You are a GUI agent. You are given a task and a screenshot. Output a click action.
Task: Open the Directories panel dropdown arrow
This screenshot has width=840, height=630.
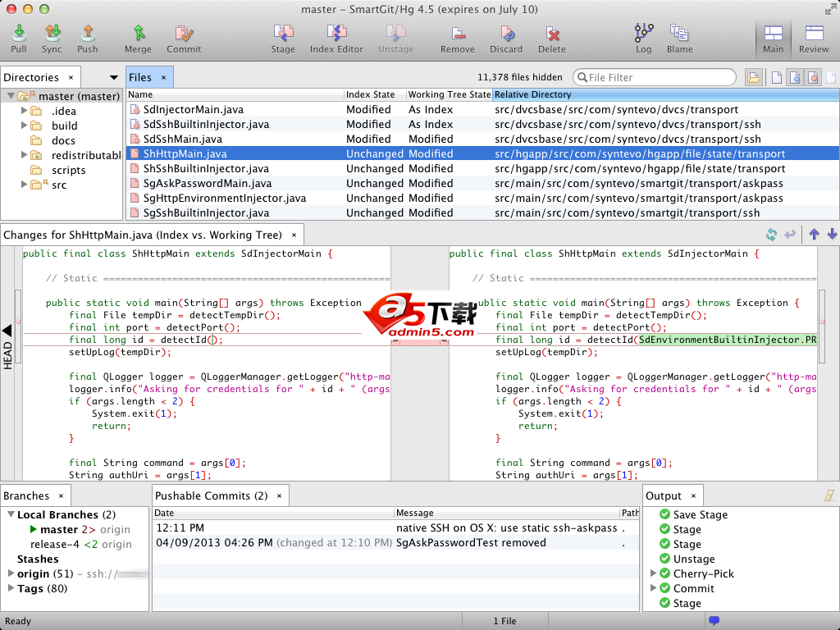coord(114,78)
